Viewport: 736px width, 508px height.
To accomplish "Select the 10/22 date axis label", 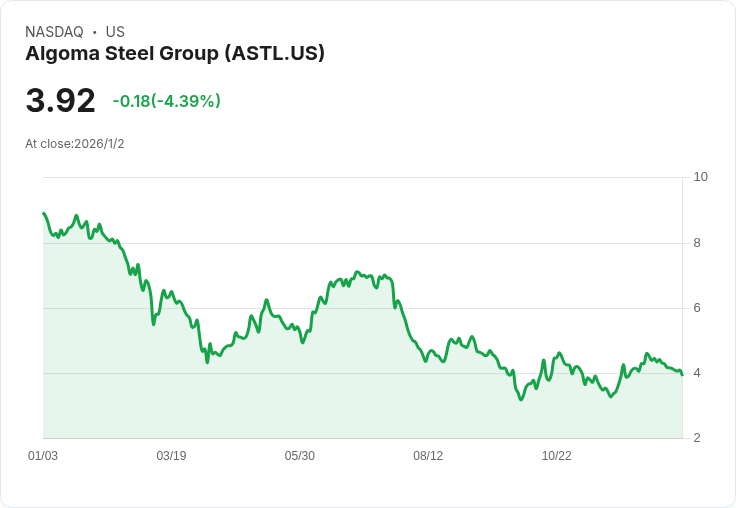I will coord(556,456).
